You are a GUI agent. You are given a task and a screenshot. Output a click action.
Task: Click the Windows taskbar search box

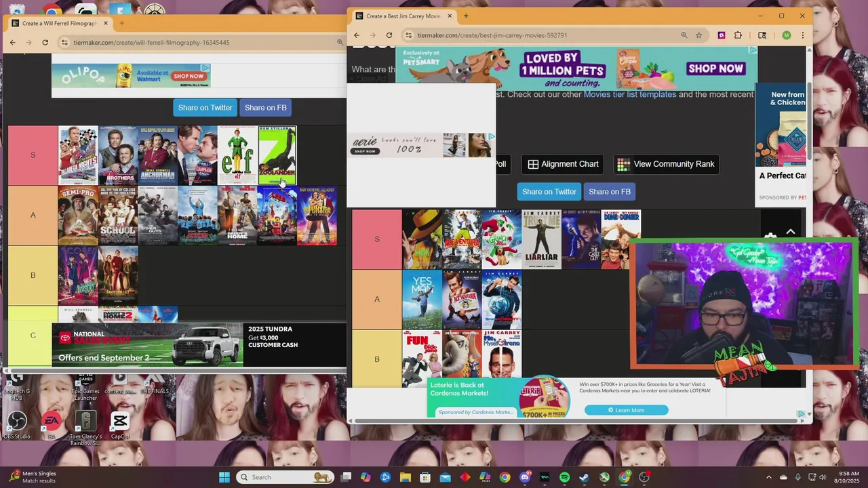(285, 477)
